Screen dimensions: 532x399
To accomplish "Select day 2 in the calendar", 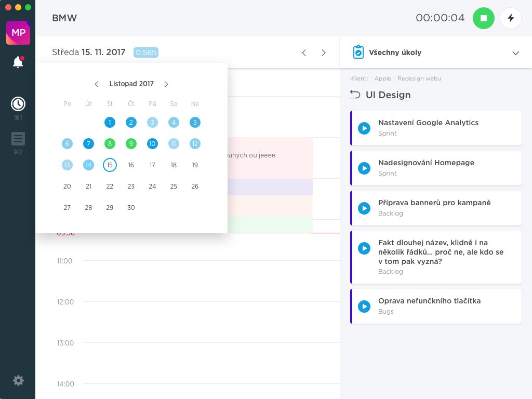I will coord(131,123).
